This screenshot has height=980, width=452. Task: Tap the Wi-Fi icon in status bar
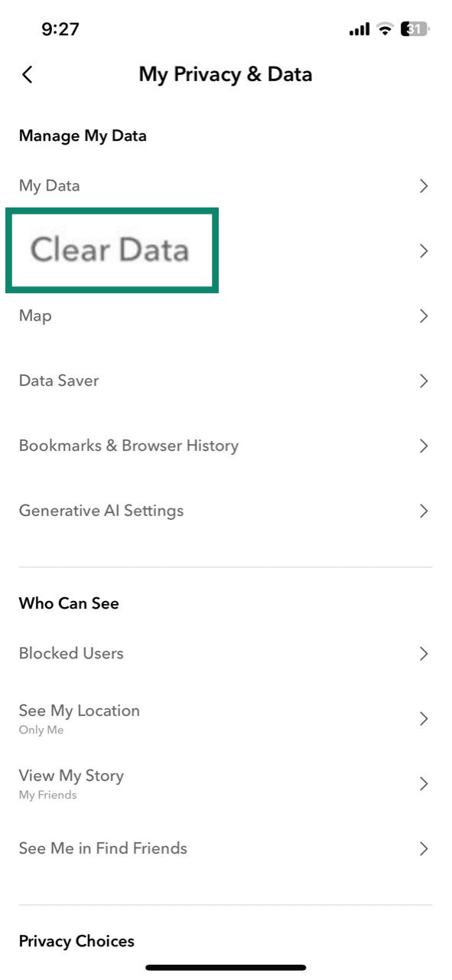385,28
